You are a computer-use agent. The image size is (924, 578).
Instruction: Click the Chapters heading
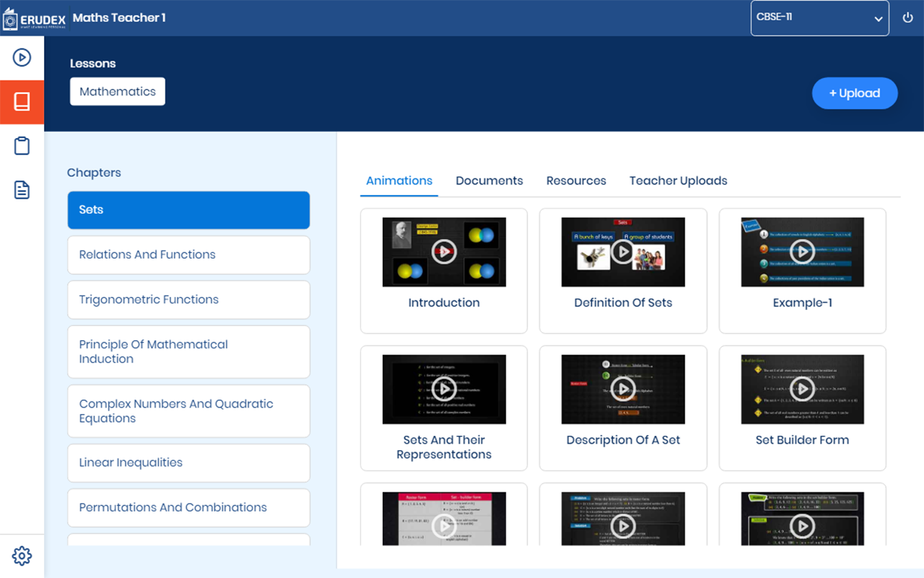coord(94,173)
